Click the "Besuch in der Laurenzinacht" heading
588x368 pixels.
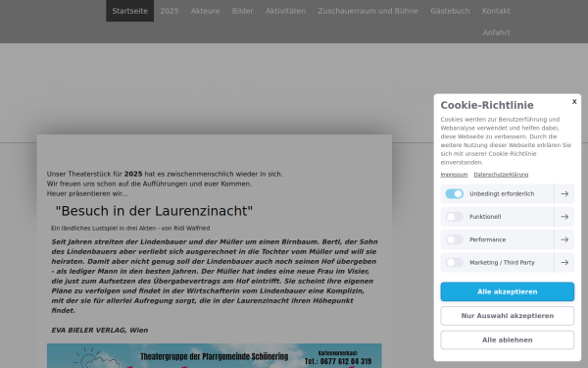[154, 211]
